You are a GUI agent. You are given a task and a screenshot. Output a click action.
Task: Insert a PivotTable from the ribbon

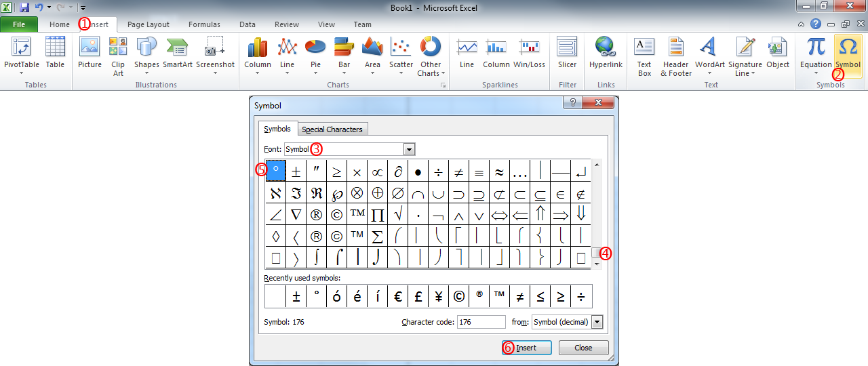click(22, 56)
